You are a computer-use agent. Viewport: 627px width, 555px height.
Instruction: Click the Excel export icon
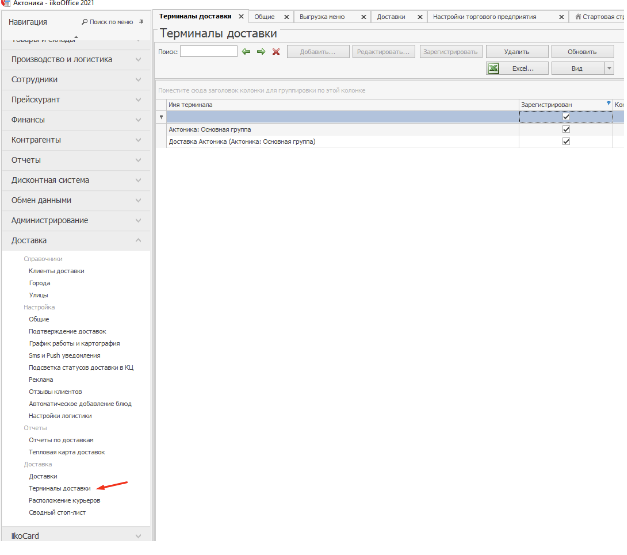pyautogui.click(x=494, y=68)
